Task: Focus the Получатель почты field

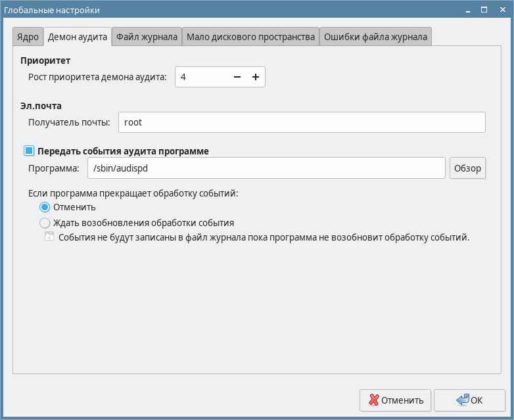Action: tap(302, 122)
